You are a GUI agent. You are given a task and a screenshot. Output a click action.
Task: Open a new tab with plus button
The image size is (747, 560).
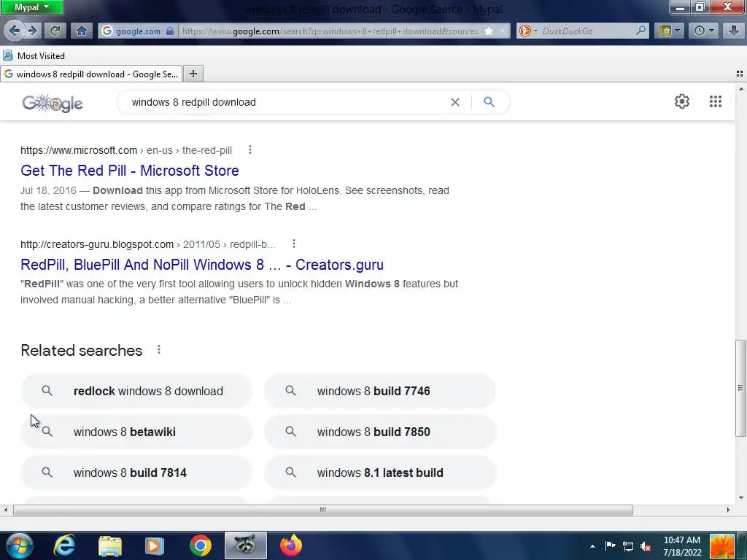click(193, 74)
